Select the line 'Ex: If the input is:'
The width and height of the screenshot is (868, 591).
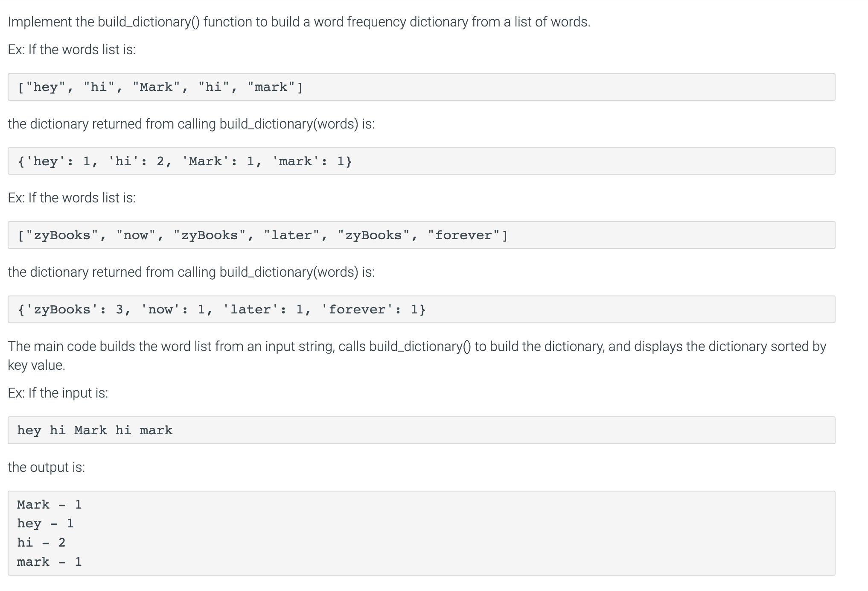[58, 392]
